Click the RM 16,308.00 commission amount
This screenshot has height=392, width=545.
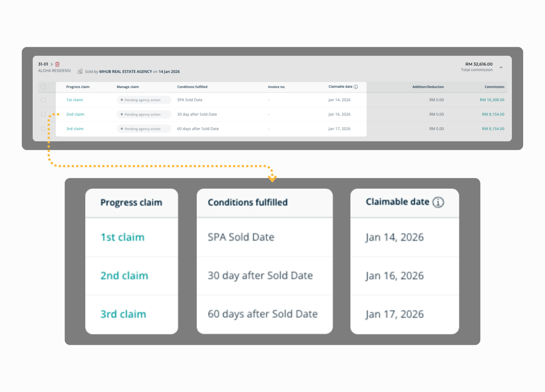tap(492, 100)
